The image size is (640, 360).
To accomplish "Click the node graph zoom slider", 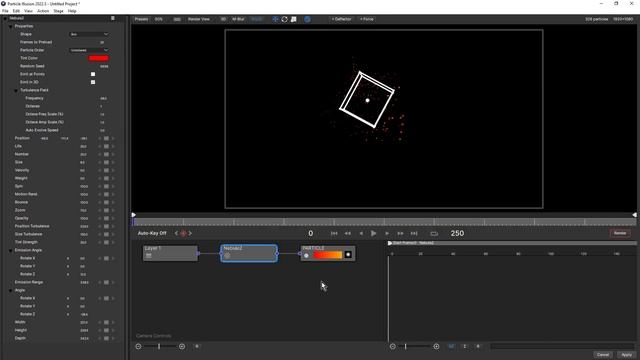I will click(160, 347).
